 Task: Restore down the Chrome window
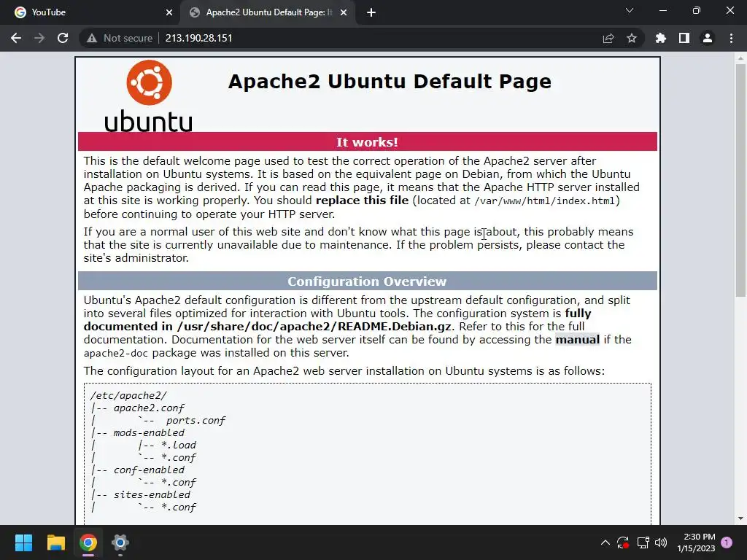point(697,10)
